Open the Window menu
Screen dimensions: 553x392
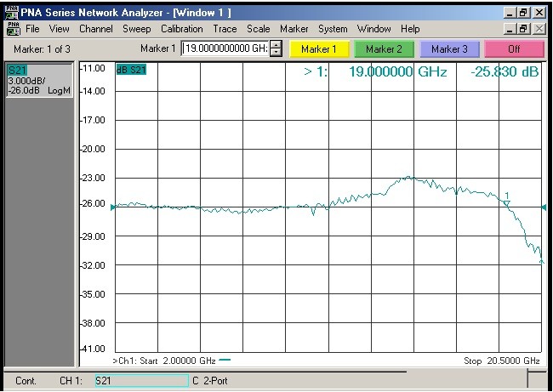coord(373,29)
